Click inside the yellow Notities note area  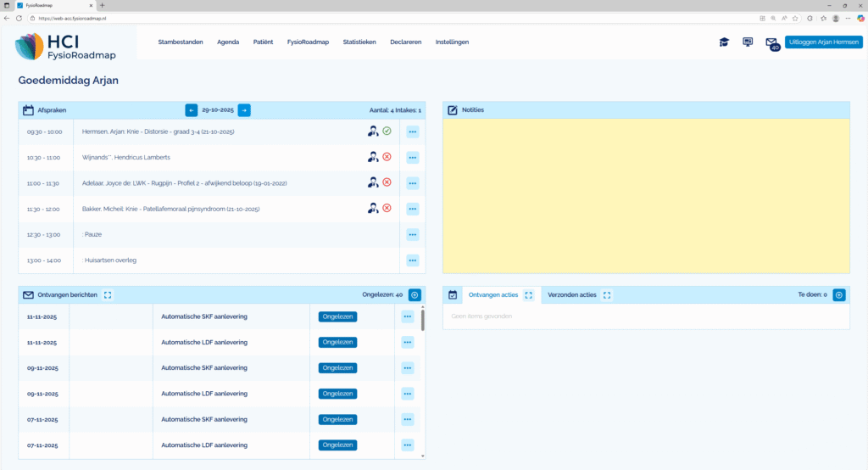(645, 195)
